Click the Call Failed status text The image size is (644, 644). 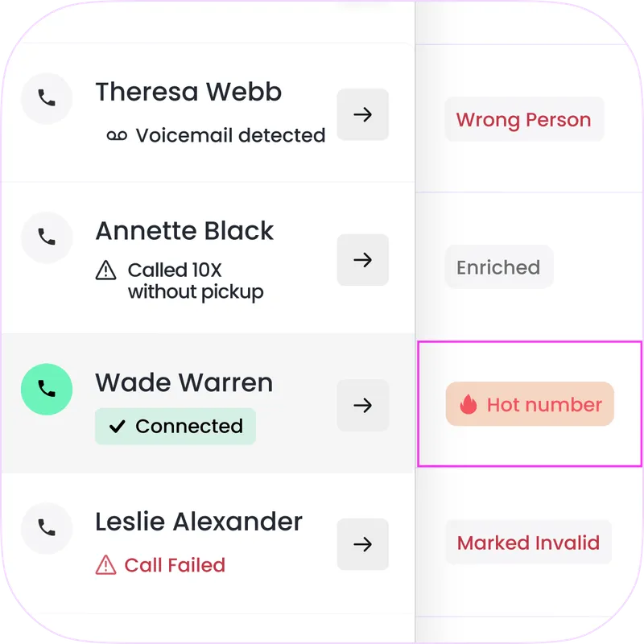[179, 564]
